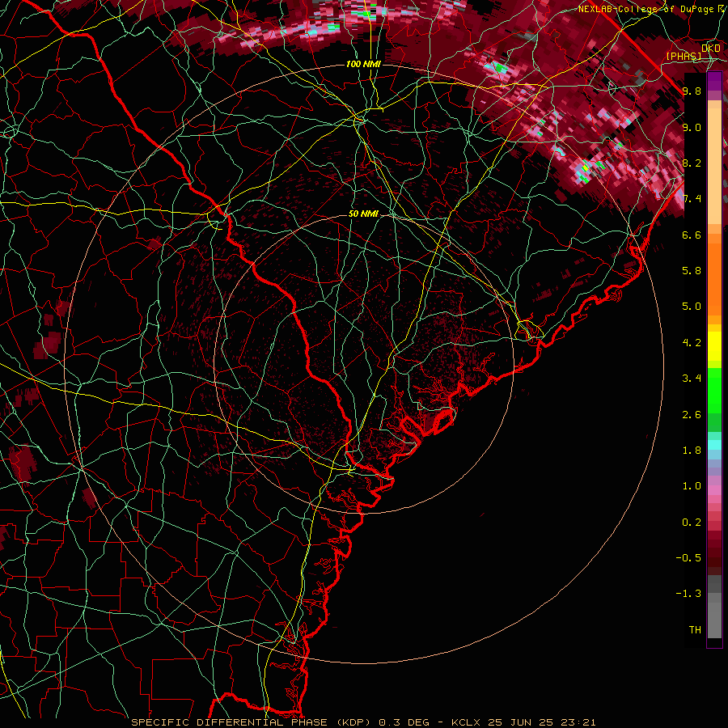Click the TH label on the color scale
Screen dimensions: 728x728
[695, 630]
